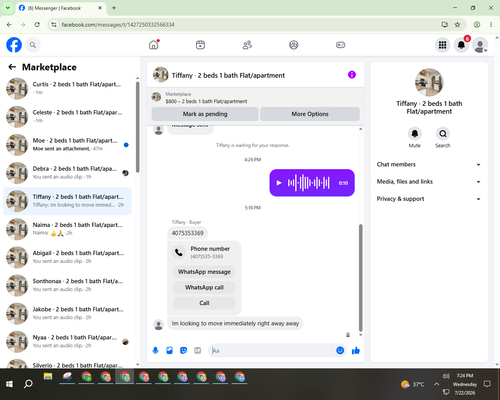Expand Privacy & support section
The image size is (500, 400).
pyautogui.click(x=429, y=199)
